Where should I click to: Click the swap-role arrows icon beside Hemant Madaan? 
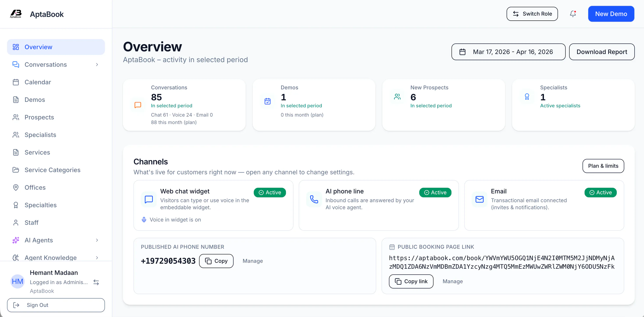click(x=96, y=282)
